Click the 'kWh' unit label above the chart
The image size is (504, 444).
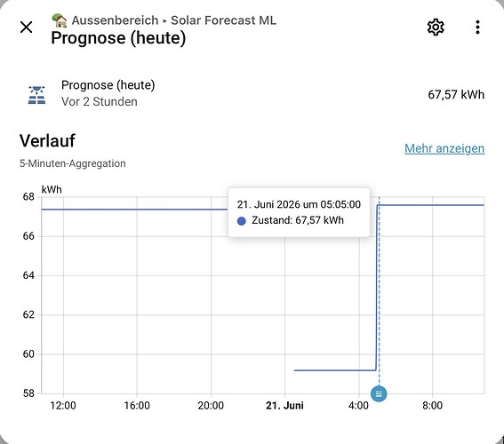(52, 190)
